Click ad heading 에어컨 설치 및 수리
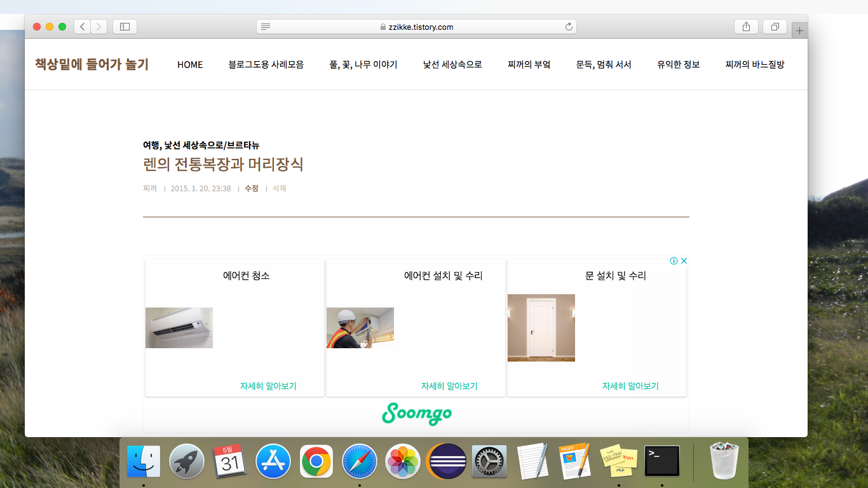 click(x=444, y=276)
